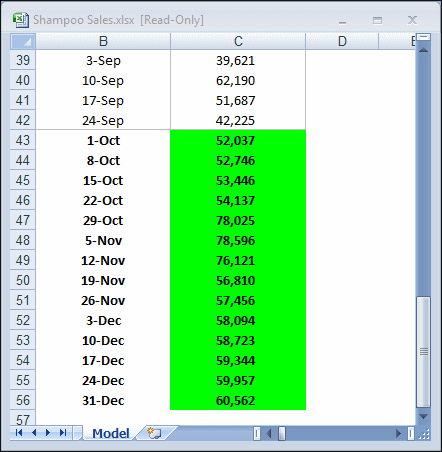The image size is (442, 452).
Task: Select column C header
Action: point(238,41)
